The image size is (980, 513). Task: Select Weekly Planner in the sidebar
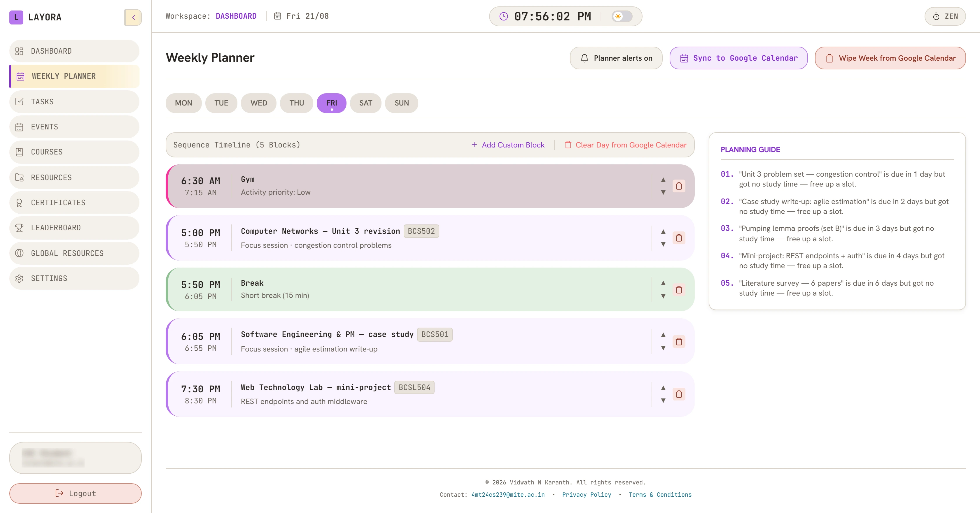[x=75, y=76]
